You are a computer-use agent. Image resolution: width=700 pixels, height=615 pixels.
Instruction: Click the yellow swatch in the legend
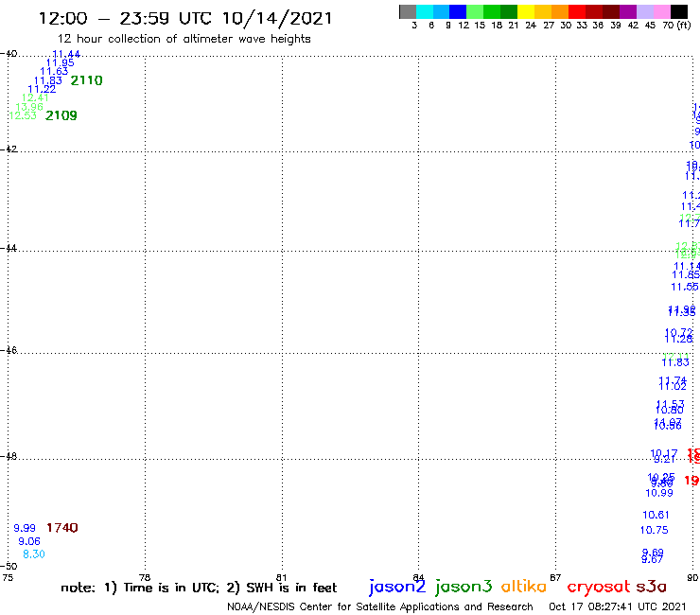(x=526, y=11)
